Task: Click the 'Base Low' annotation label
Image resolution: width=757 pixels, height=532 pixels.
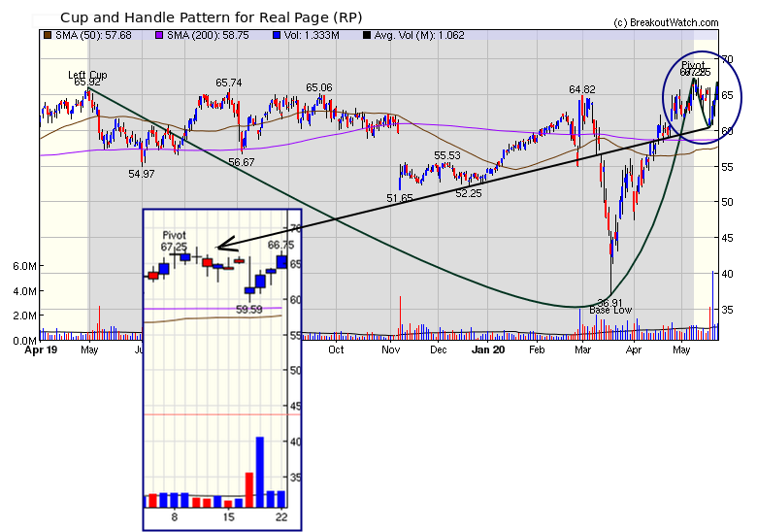Action: click(x=610, y=311)
